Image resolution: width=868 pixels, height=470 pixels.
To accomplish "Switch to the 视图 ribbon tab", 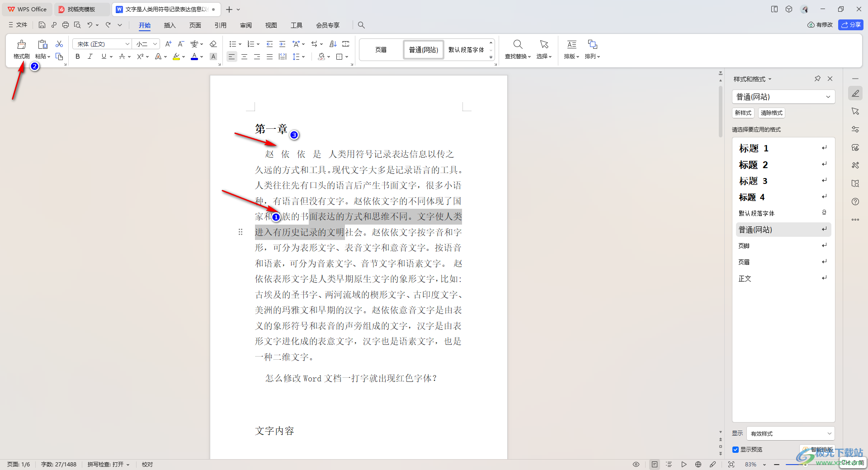I will (x=271, y=25).
